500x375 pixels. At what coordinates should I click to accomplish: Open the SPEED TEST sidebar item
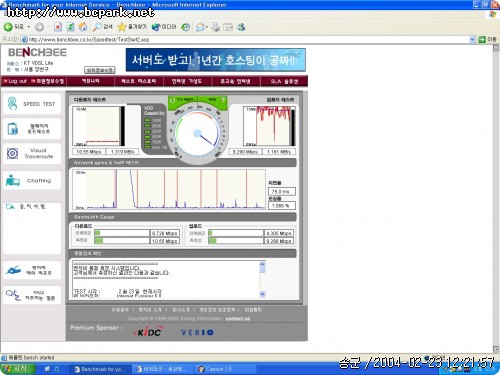(32, 104)
